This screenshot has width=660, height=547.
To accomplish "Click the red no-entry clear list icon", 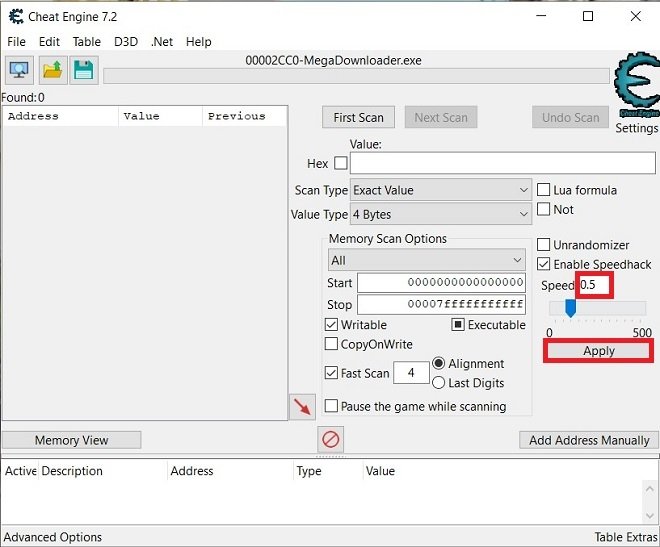I will click(x=330, y=439).
